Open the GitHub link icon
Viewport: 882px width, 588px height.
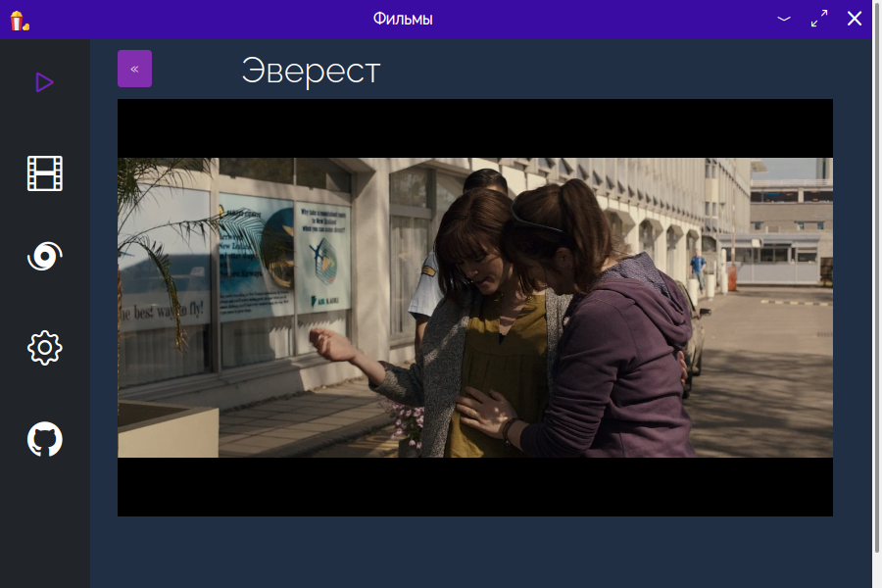[x=45, y=439]
